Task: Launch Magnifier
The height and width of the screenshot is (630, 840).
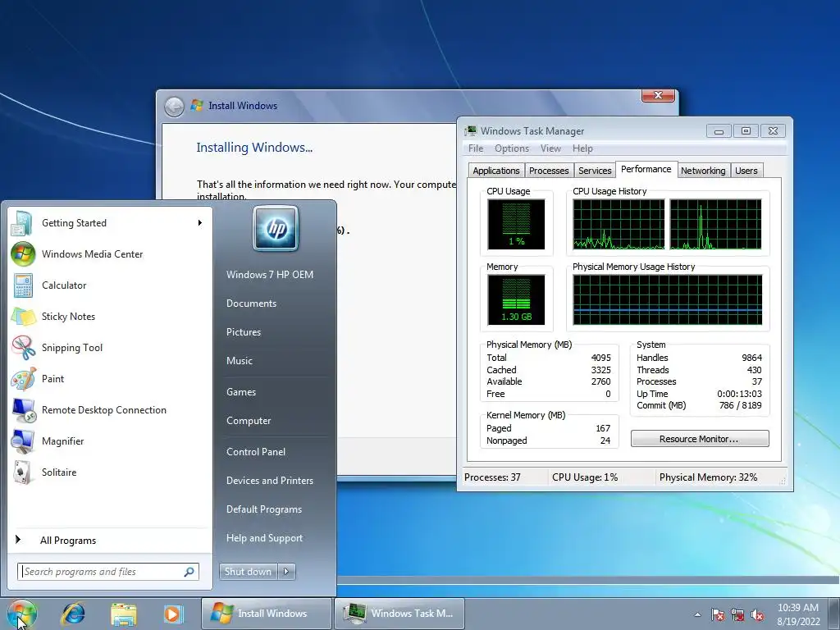Action: pos(110,441)
